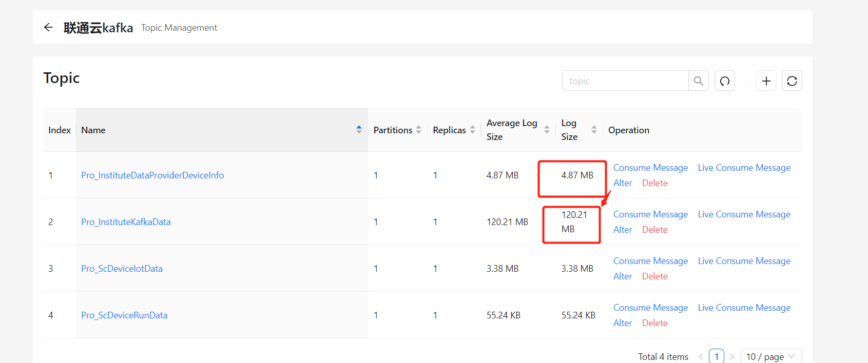Screen dimensions: 868x363
Task: Click Live Consume Message for Pro_ScDeviceRunData
Action: (744, 308)
